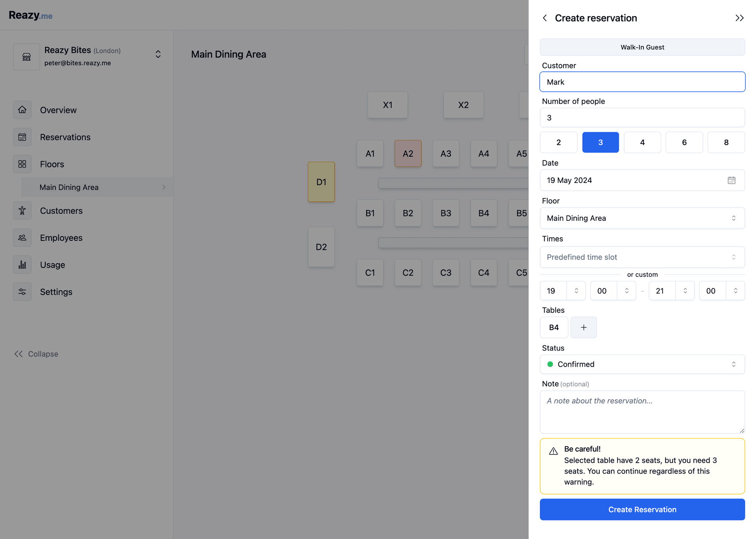Expand the predefined time slot dropdown
756x539 pixels.
tap(642, 257)
